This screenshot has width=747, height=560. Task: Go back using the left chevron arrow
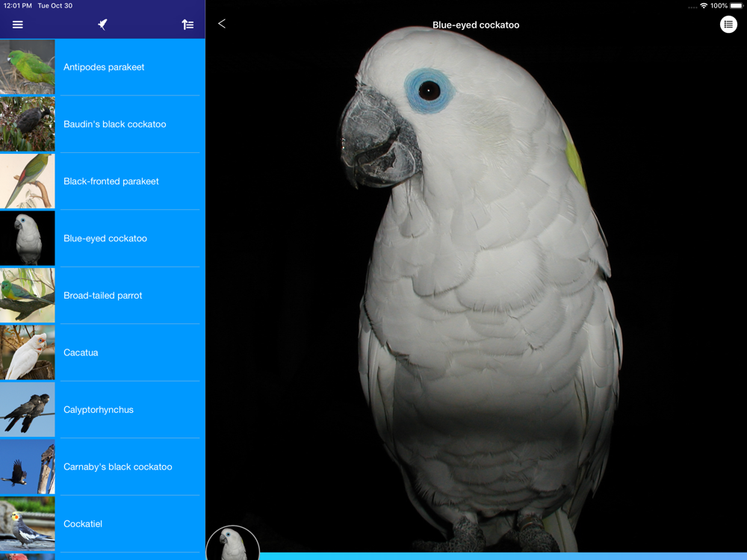click(x=222, y=24)
